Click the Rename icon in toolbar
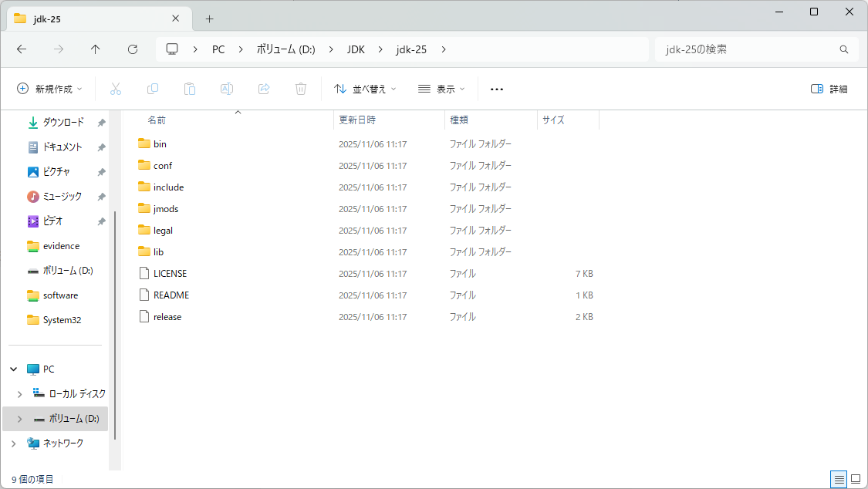868x489 pixels. point(226,89)
